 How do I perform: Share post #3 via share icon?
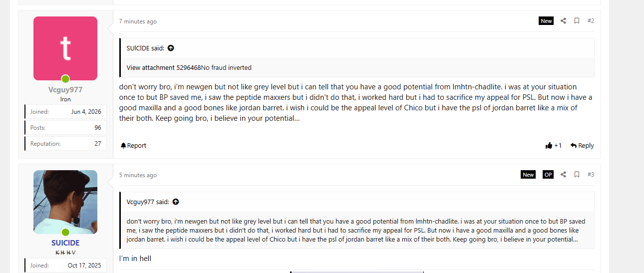(563, 175)
